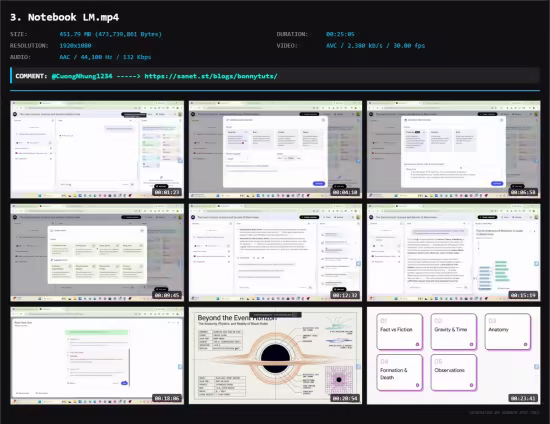
Task: Click the 'AUDIO:' label
Action: 20,57
